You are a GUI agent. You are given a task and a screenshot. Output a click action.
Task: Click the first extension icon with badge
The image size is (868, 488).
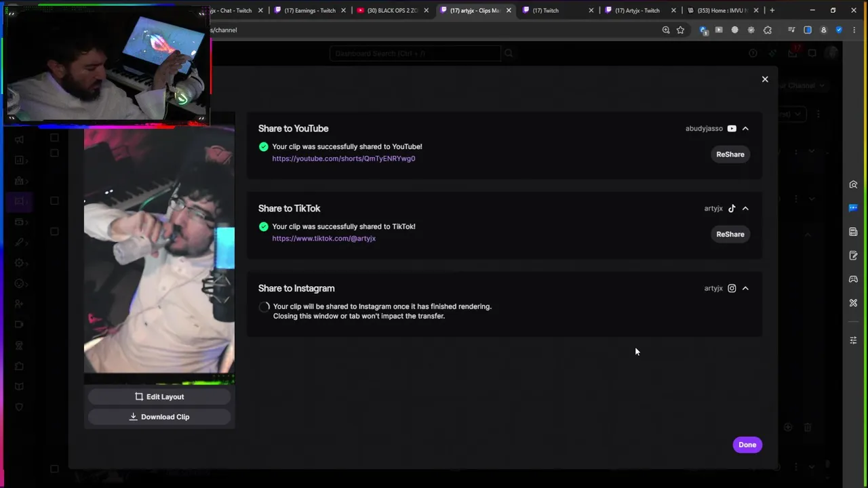click(x=703, y=30)
